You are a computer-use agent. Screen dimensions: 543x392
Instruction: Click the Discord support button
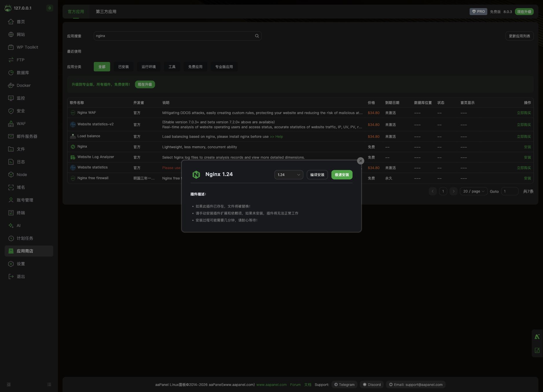click(372, 385)
